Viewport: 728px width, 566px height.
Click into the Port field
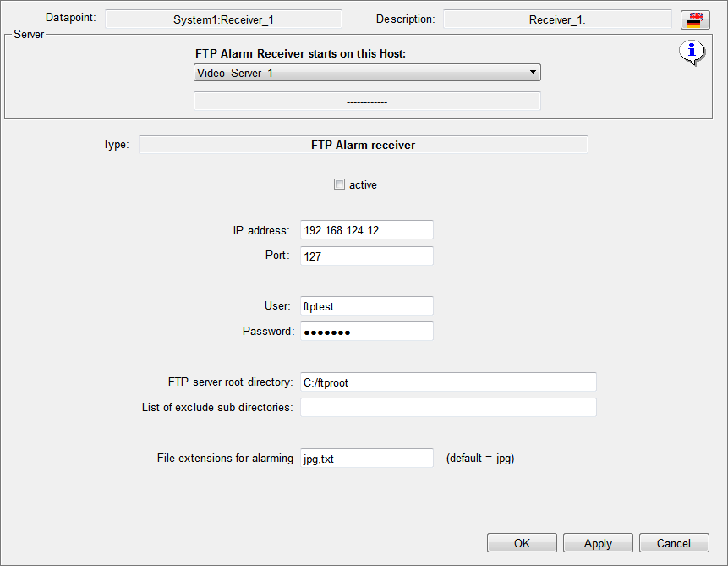coord(366,256)
